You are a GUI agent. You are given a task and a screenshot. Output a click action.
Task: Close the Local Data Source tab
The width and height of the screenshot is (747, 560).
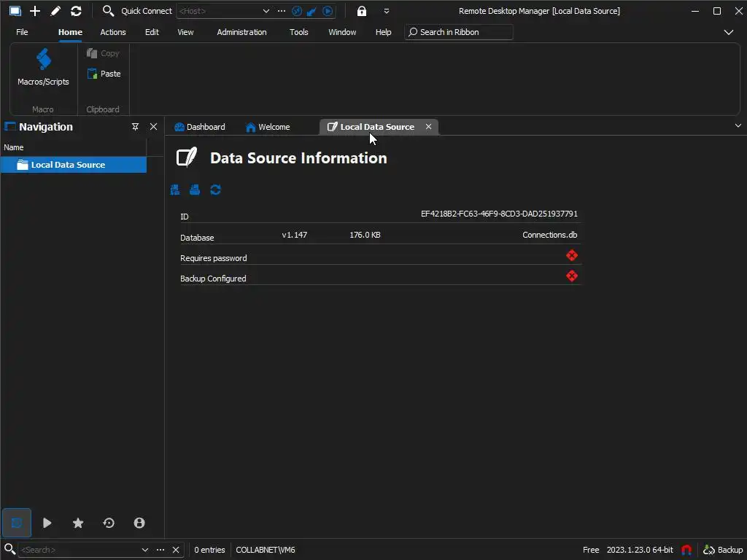428,127
